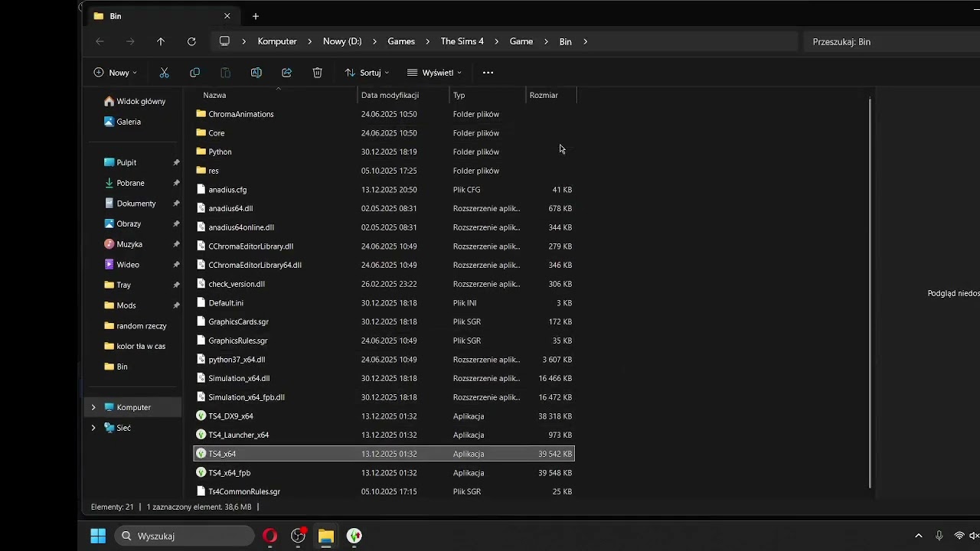Screen dimensions: 980x551
Task: Expand Sieć in navigation pane
Action: pos(93,428)
